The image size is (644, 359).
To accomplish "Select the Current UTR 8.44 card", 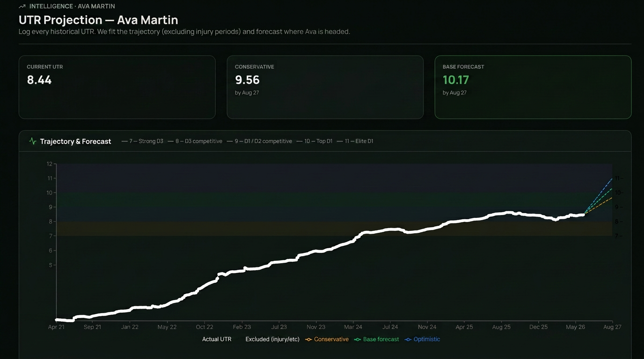I will coord(117,87).
